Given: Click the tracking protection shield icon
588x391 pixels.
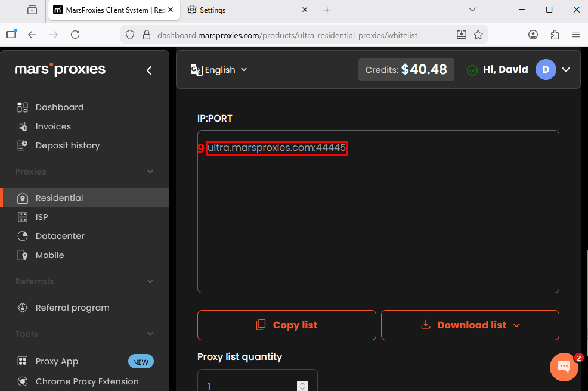Looking at the screenshot, I should click(x=130, y=35).
